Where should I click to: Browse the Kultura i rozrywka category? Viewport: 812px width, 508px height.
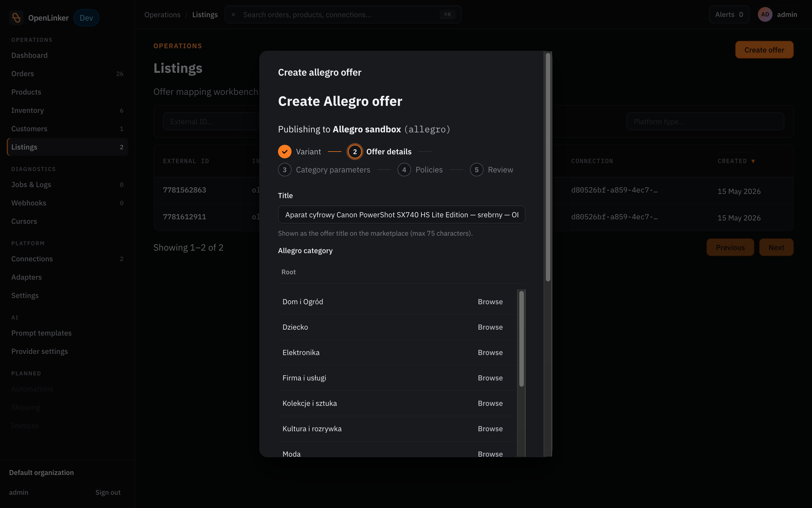point(490,429)
